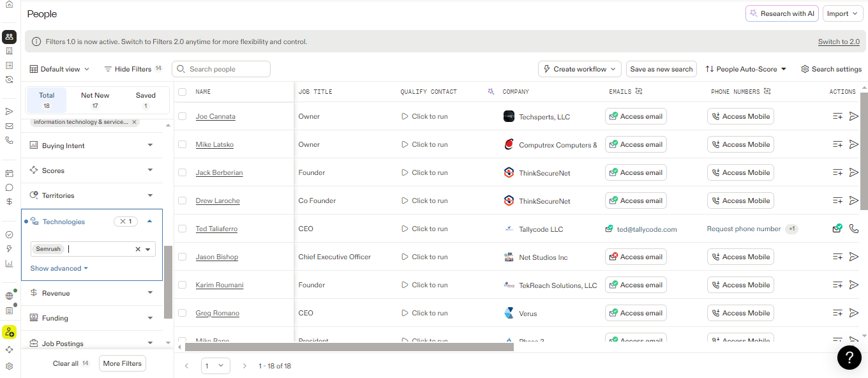Click the Emails column settings icon
This screenshot has width=868, height=378.
tap(639, 91)
